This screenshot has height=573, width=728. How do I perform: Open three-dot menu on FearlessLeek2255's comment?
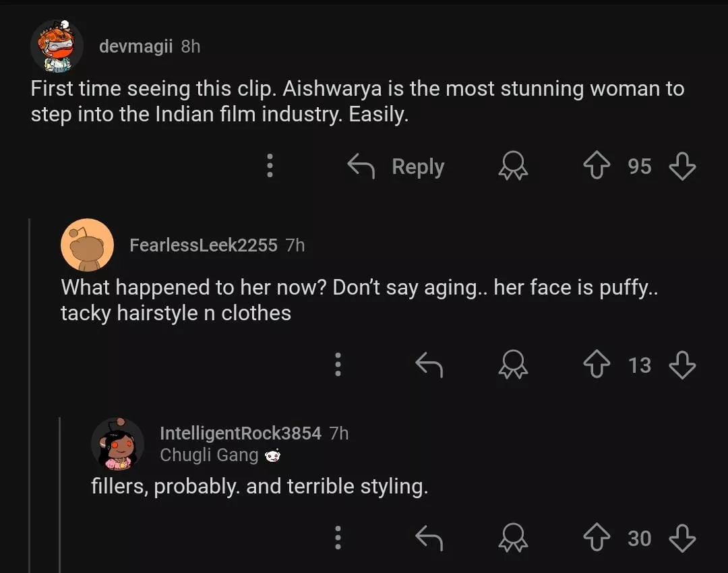click(x=338, y=365)
